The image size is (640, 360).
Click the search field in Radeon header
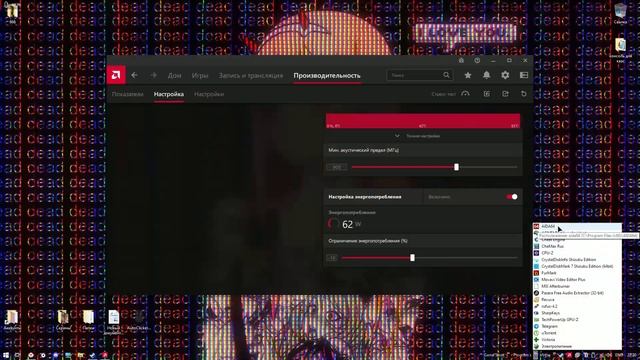click(x=420, y=75)
